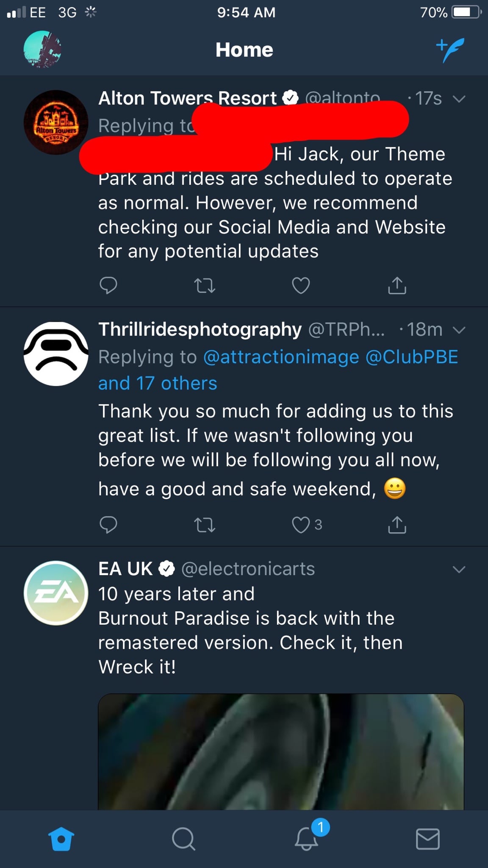
Task: Retweet the Thrillridesphotography tweet
Action: coord(205,525)
